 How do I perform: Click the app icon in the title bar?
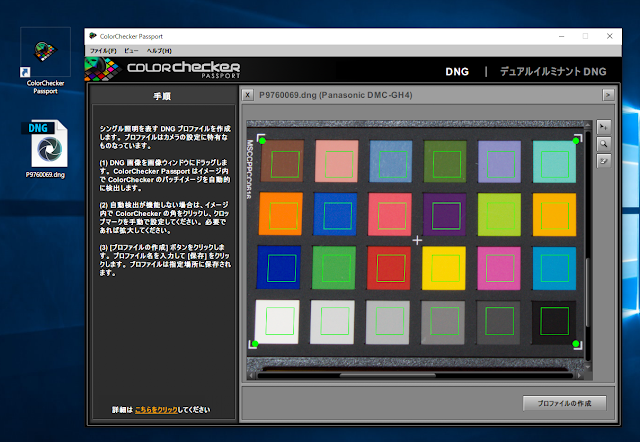pyautogui.click(x=93, y=36)
